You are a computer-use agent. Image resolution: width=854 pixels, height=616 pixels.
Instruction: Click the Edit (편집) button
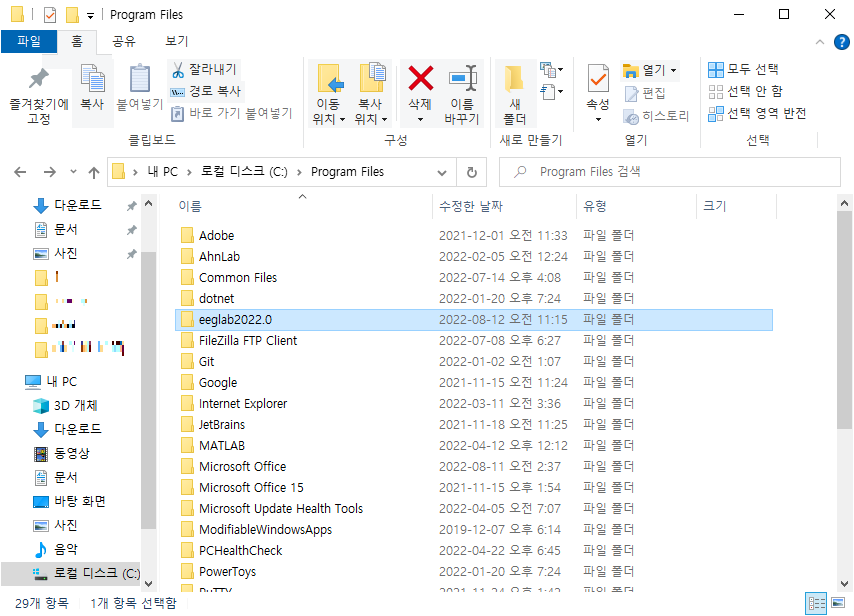645,93
